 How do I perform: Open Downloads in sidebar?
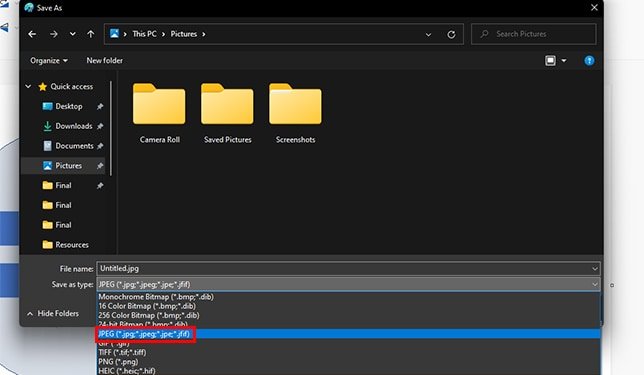74,126
